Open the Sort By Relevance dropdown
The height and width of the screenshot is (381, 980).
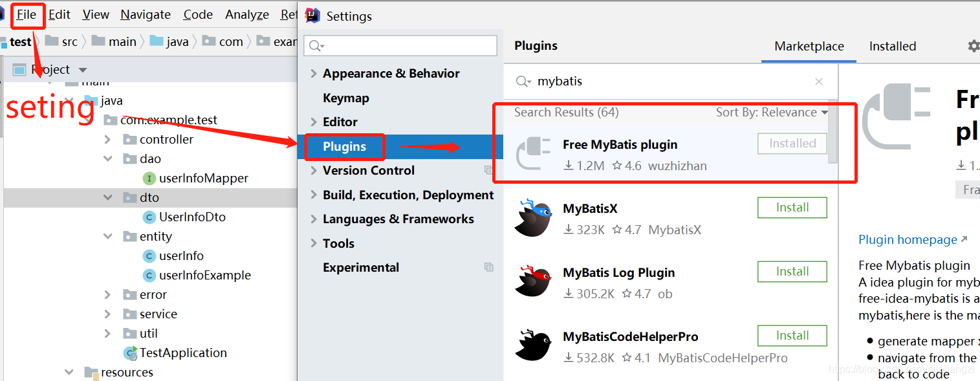coord(772,112)
